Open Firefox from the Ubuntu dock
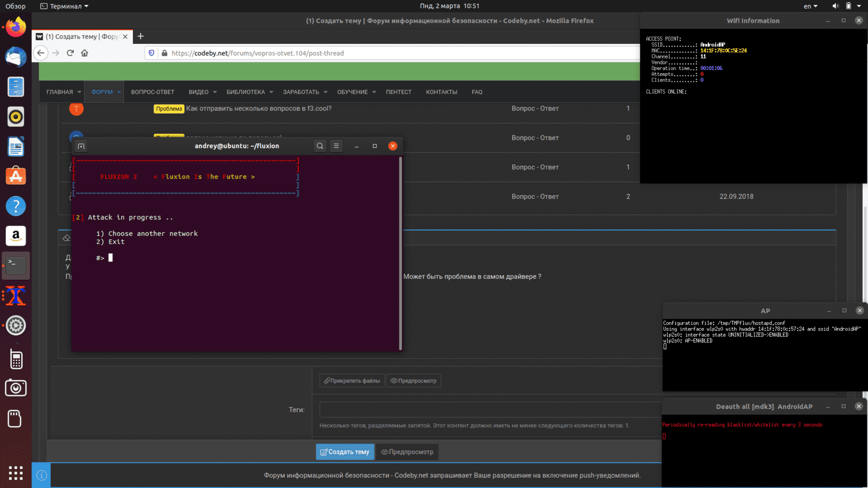 coord(16,27)
